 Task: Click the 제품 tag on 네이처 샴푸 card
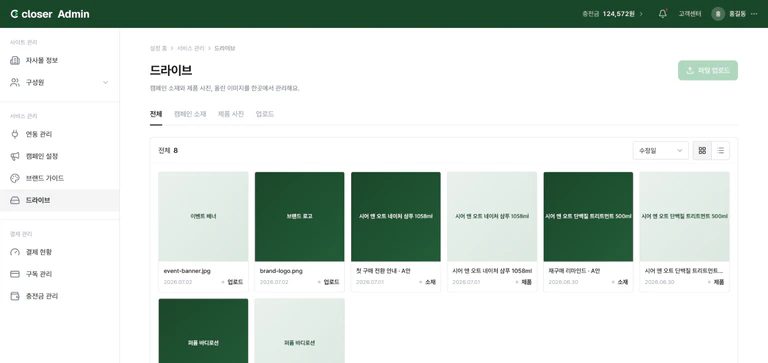tap(524, 282)
